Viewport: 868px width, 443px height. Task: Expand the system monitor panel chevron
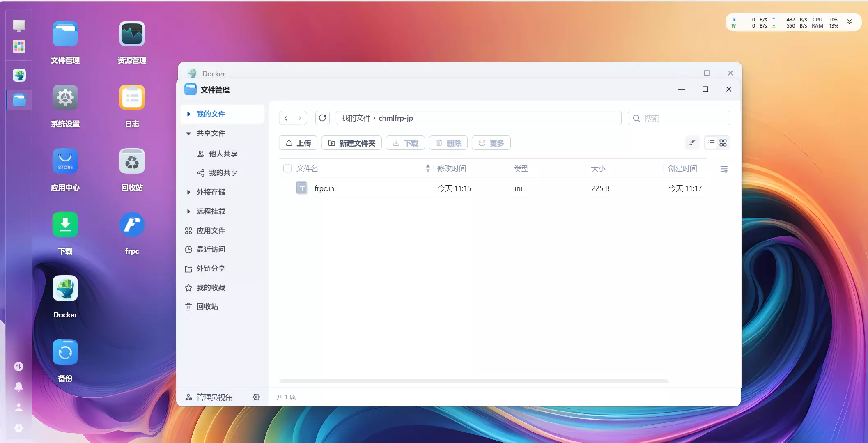click(850, 22)
